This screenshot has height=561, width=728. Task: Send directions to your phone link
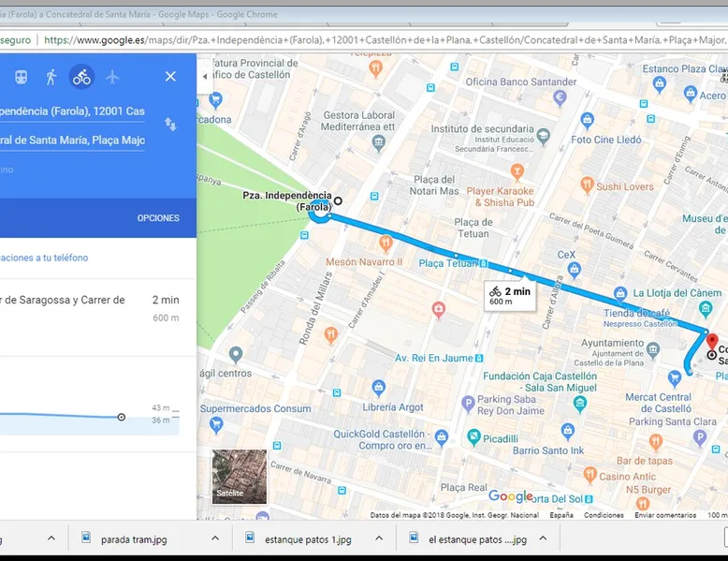click(x=44, y=258)
